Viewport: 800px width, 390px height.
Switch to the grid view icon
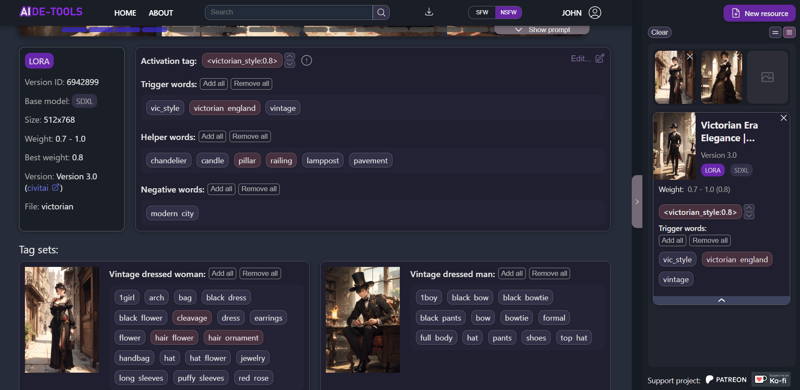tap(789, 33)
